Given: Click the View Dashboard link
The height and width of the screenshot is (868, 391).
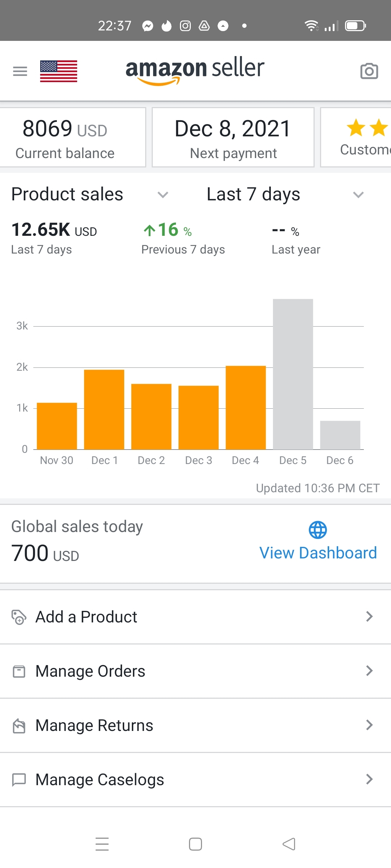Looking at the screenshot, I should coord(318,553).
